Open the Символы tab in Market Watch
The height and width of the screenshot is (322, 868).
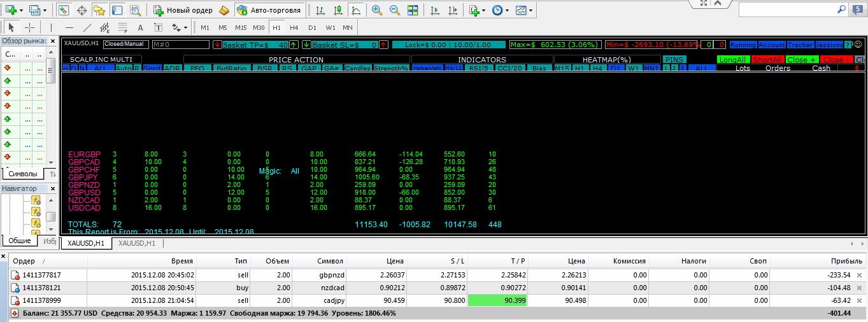(23, 174)
